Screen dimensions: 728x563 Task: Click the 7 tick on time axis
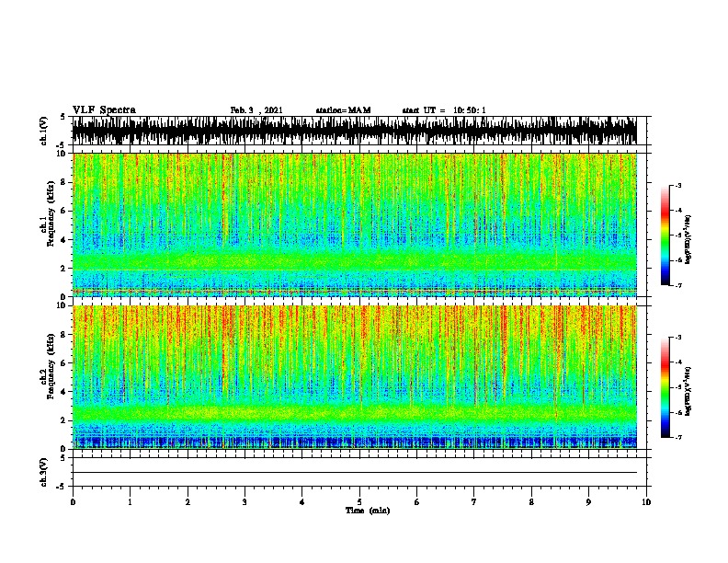pyautogui.click(x=474, y=501)
